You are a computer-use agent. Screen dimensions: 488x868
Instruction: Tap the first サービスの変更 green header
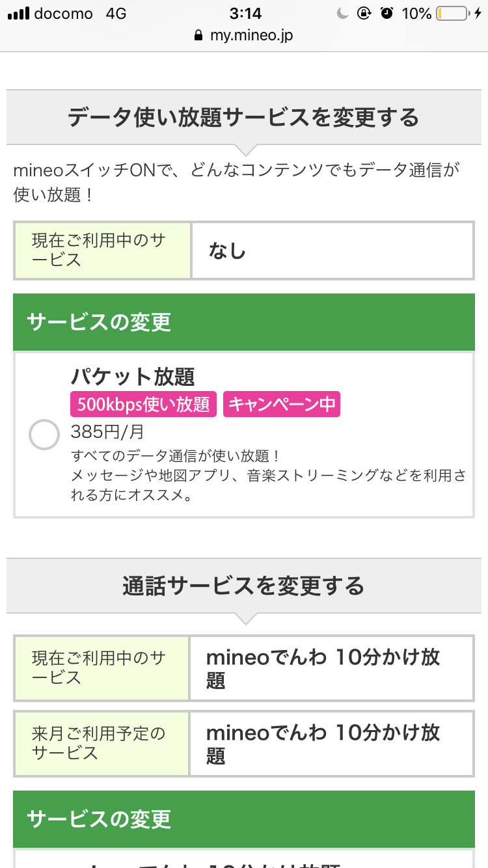coord(243,322)
